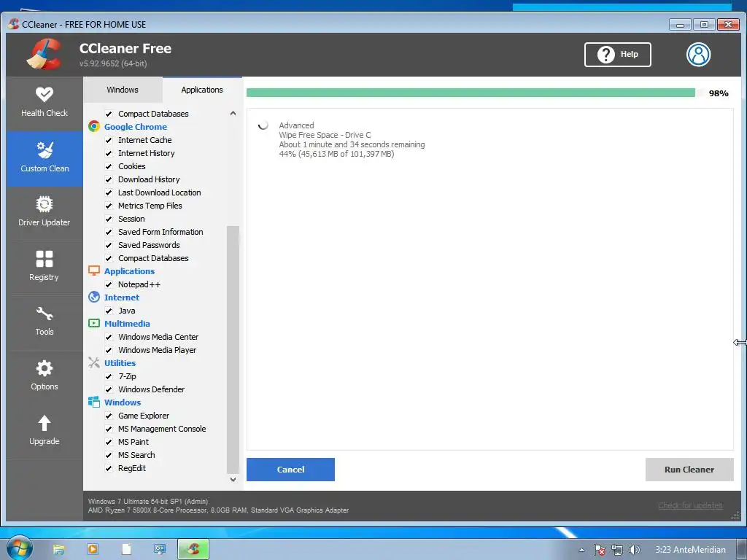
Task: Click the Show desktop strip
Action: 743,549
